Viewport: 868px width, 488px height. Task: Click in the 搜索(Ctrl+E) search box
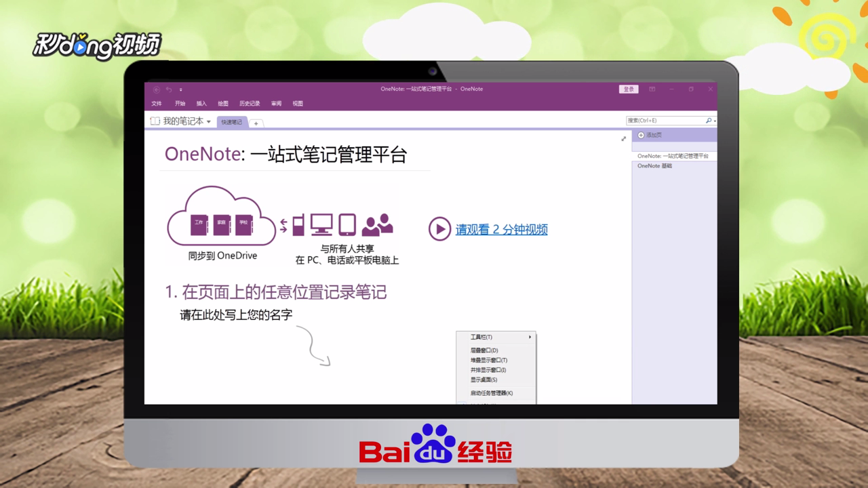pos(665,121)
